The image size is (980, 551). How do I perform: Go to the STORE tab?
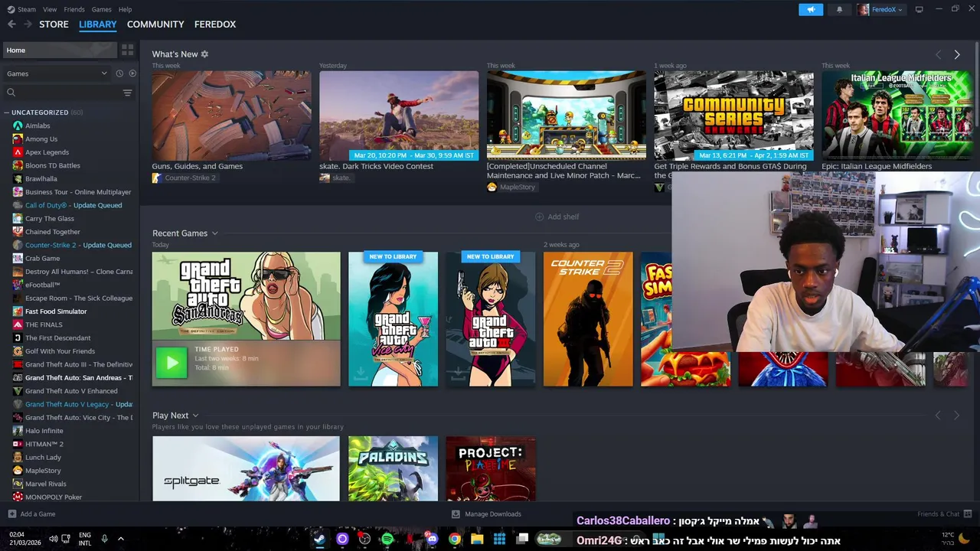point(54,24)
